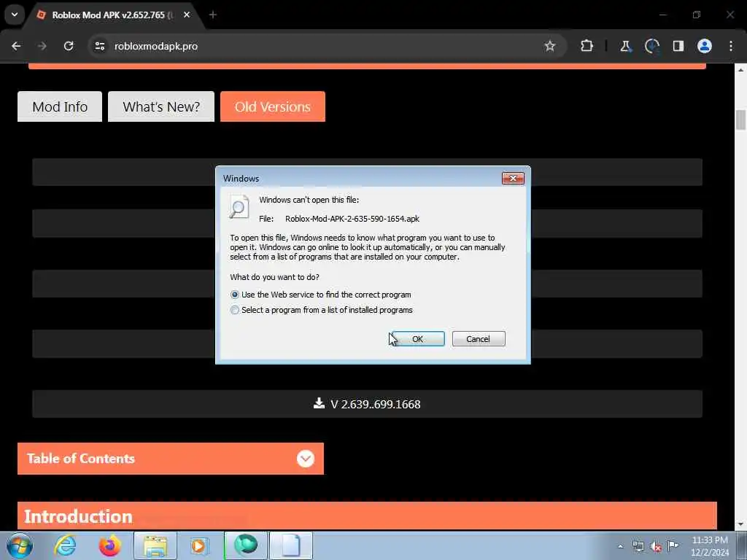This screenshot has width=747, height=560.
Task: Open Chrome Labs flask icon
Action: pyautogui.click(x=625, y=46)
